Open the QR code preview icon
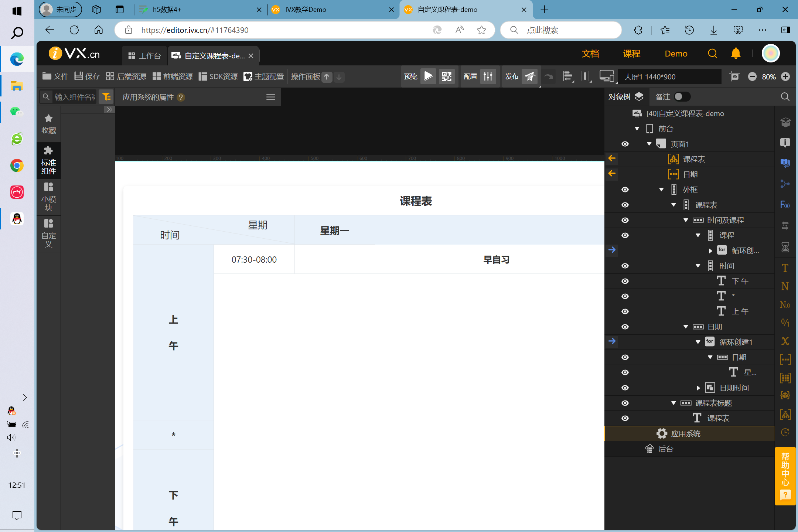798x532 pixels. click(x=447, y=76)
